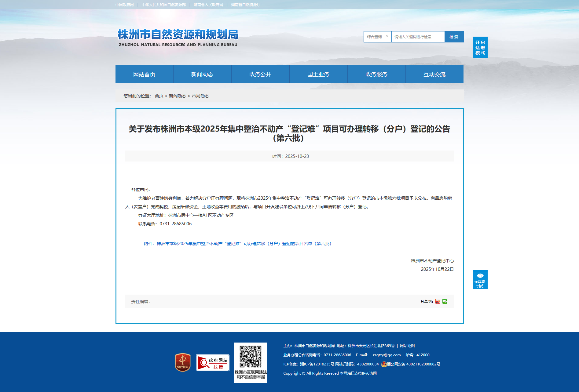
Task: Open the attachment project list link
Action: (238, 244)
